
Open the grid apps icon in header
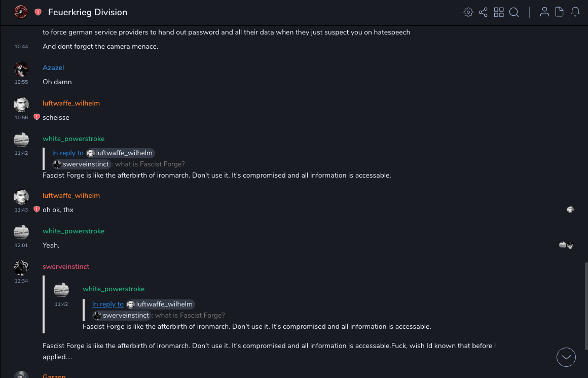click(499, 12)
